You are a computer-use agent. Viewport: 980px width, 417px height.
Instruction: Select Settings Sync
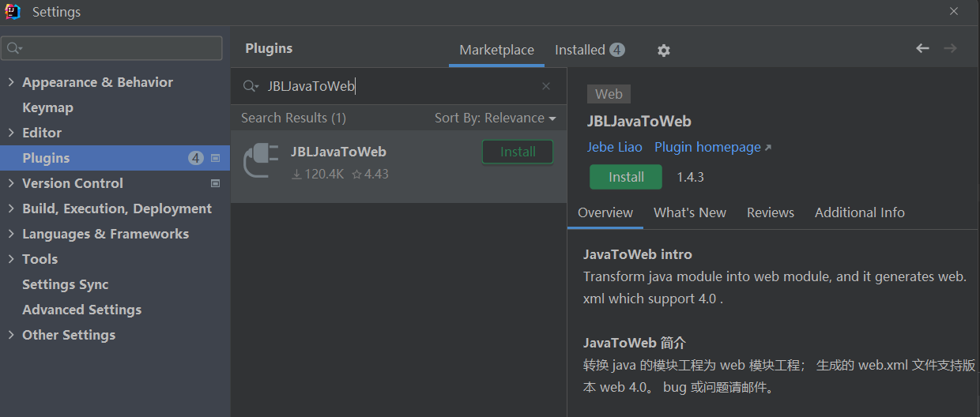[66, 284]
